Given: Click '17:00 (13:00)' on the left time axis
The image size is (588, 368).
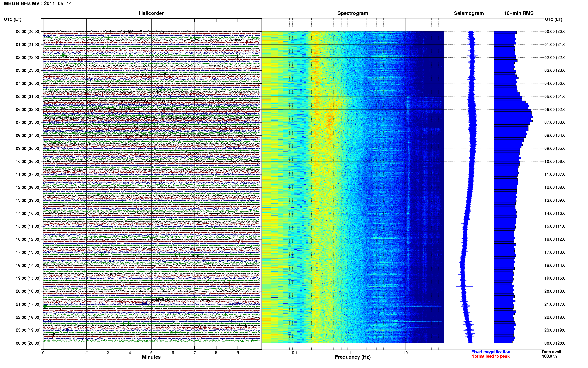Looking at the screenshot, I should point(28,252).
